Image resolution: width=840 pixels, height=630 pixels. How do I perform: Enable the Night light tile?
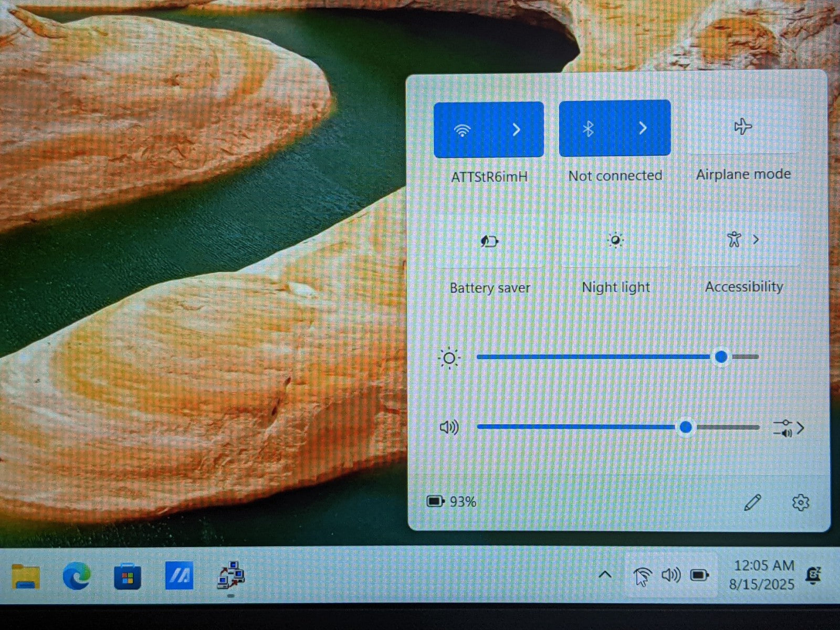(615, 240)
